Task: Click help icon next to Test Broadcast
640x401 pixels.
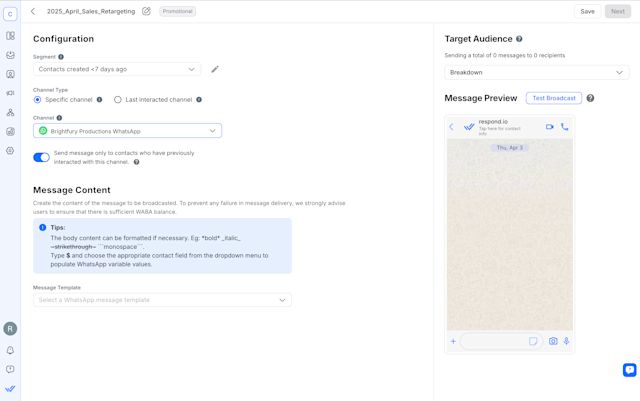Action: click(x=590, y=98)
